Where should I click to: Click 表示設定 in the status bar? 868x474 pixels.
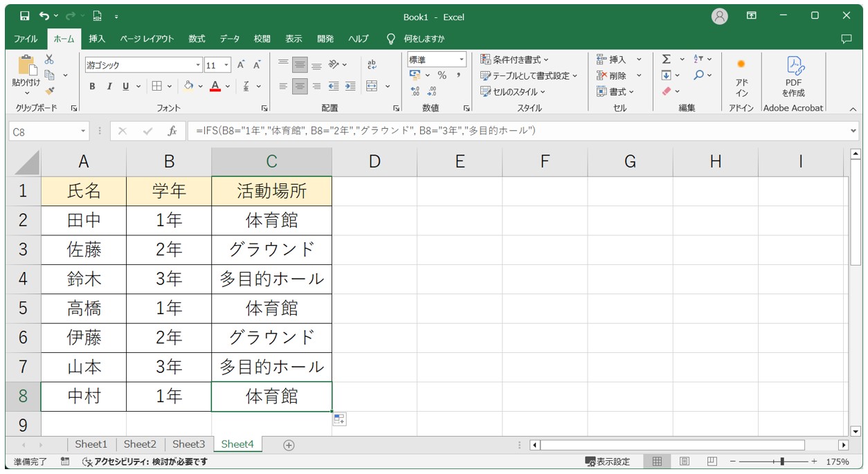pos(608,462)
